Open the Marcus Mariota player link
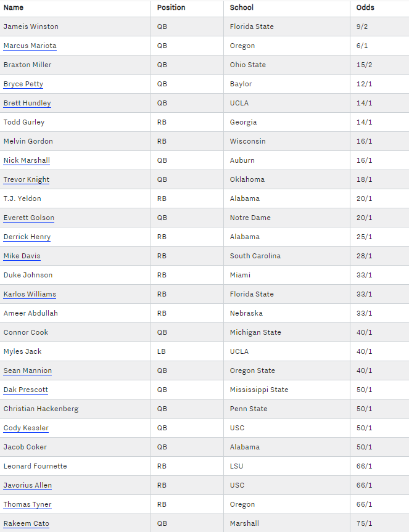 tap(30, 46)
